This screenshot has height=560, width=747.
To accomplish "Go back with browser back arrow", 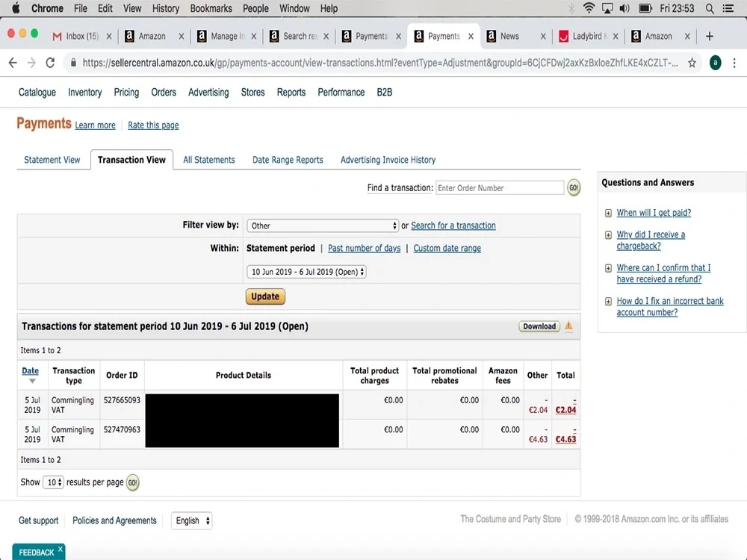I will [13, 63].
